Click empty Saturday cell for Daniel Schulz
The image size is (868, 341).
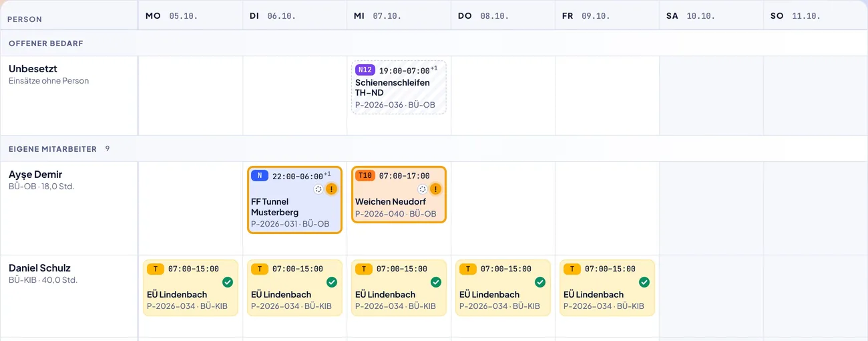tap(711, 296)
